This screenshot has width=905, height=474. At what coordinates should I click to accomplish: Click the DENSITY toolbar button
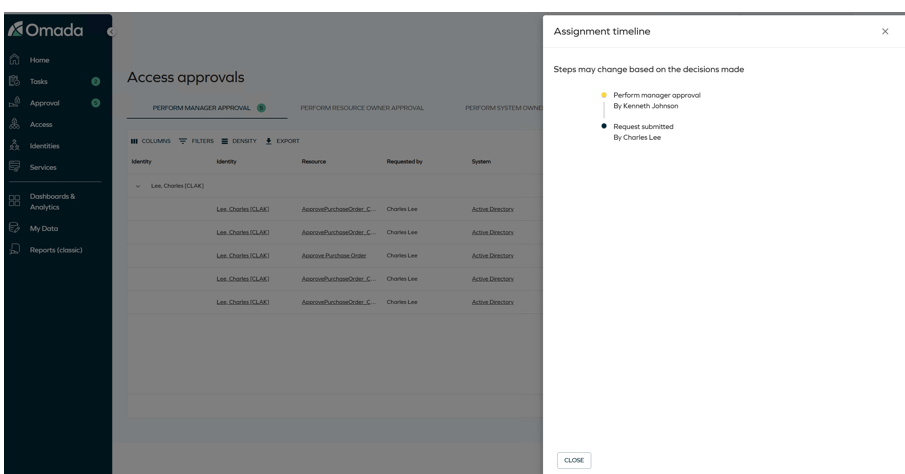(x=239, y=141)
